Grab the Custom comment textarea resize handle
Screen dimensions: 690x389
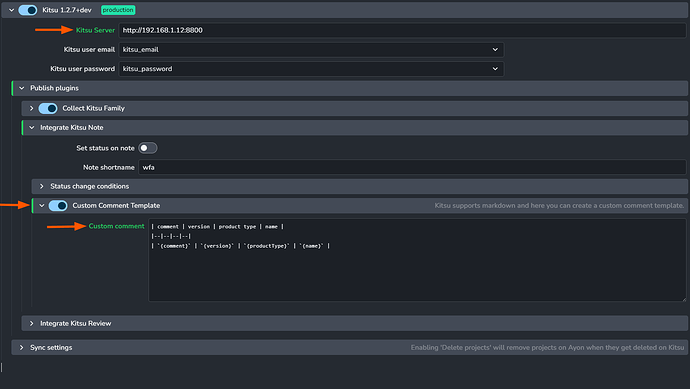684,299
